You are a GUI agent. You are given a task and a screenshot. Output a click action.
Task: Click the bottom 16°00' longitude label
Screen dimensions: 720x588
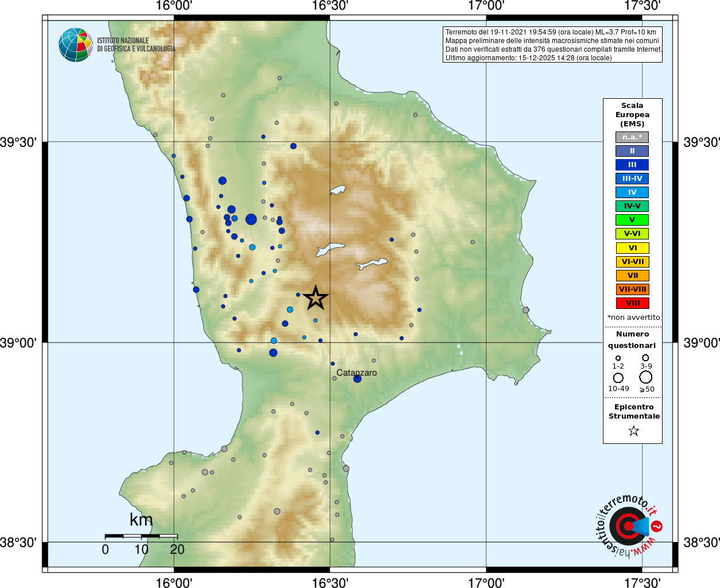pyautogui.click(x=174, y=582)
